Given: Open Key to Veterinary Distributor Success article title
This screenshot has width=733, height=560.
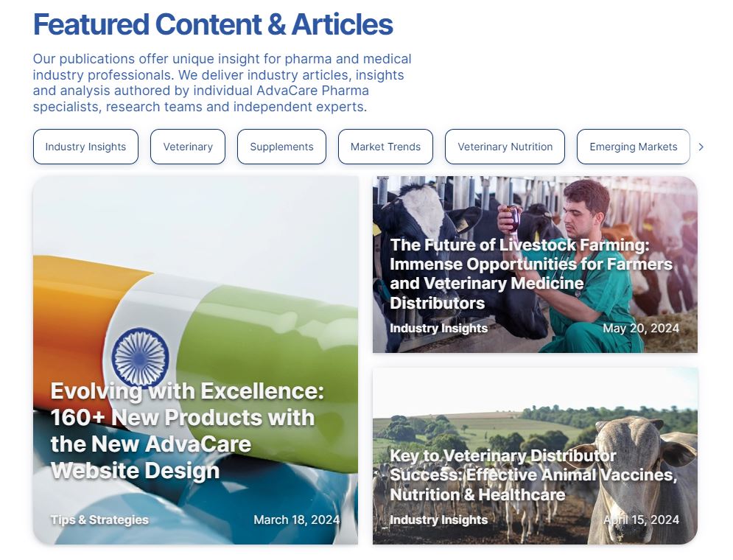Looking at the screenshot, I should click(533, 475).
